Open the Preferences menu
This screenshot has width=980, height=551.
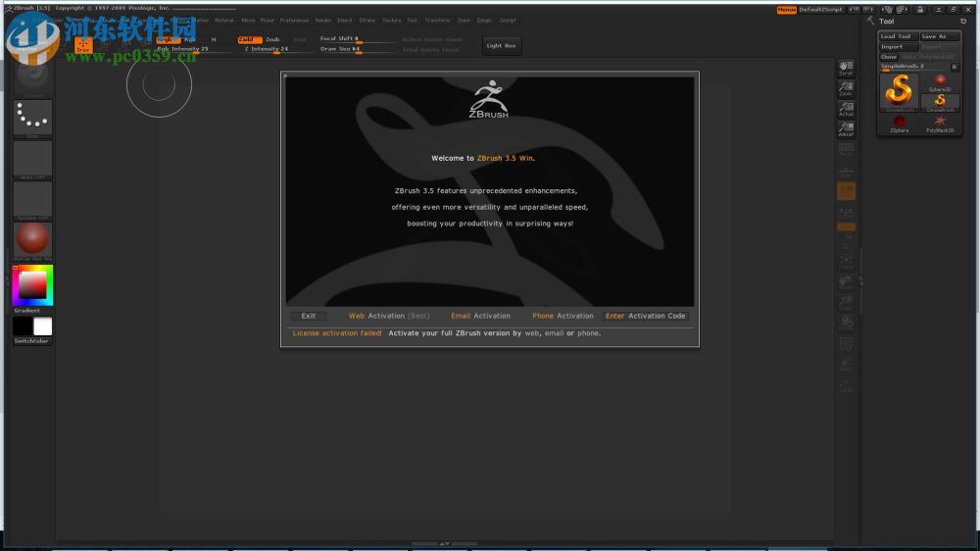[294, 20]
